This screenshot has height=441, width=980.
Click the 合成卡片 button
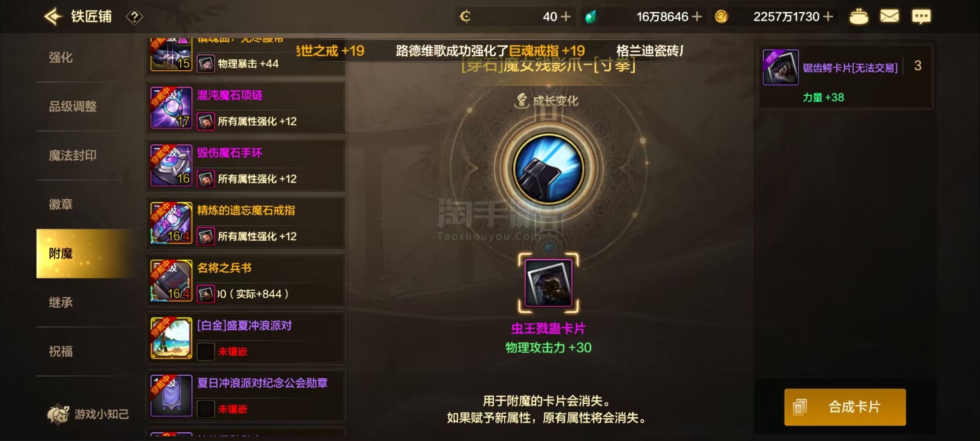pos(845,407)
